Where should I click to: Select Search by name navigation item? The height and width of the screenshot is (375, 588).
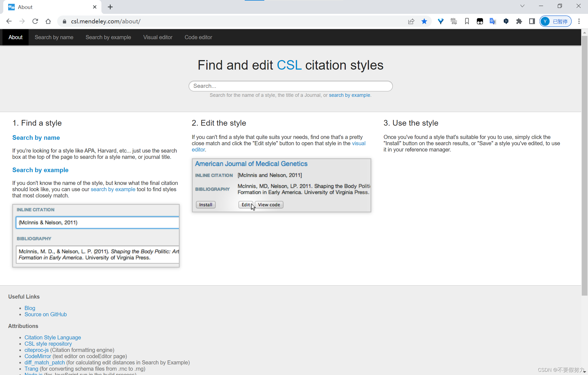tap(54, 37)
